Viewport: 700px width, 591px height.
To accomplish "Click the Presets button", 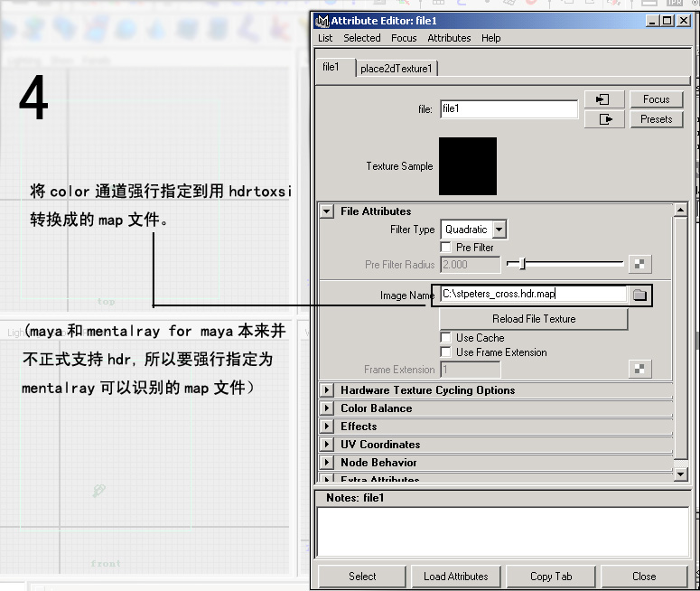I will (657, 119).
